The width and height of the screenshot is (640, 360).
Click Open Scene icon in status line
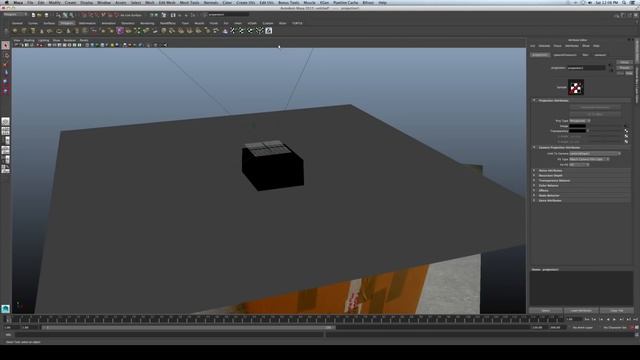click(40, 15)
